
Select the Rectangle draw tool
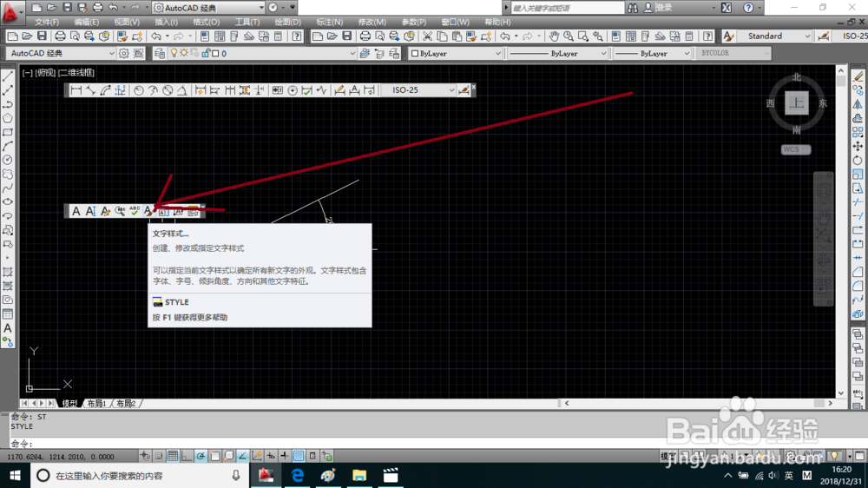click(x=8, y=132)
